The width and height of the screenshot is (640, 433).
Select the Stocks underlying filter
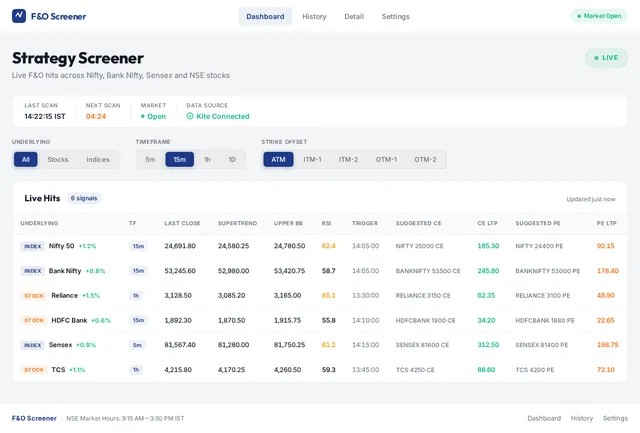pos(58,160)
